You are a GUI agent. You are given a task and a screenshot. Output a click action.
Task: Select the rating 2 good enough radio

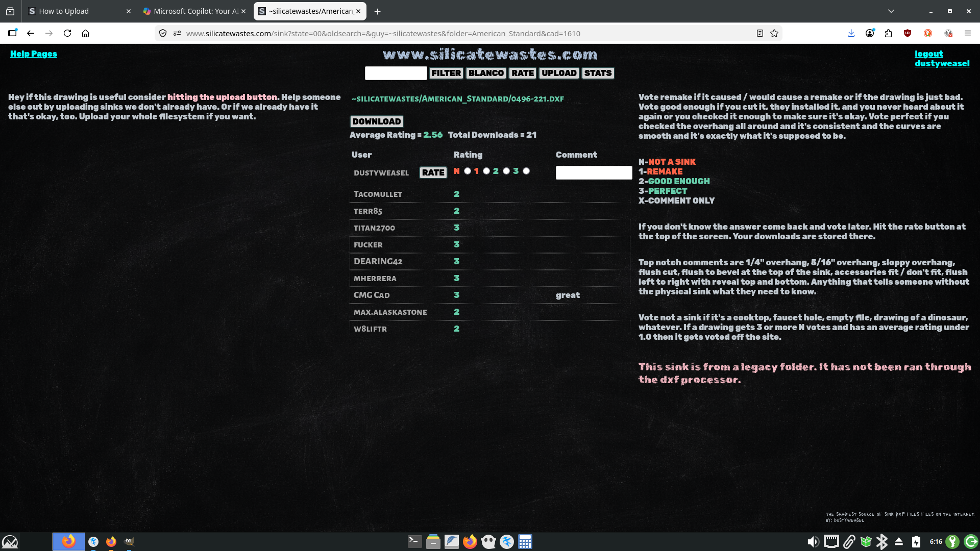coord(506,171)
